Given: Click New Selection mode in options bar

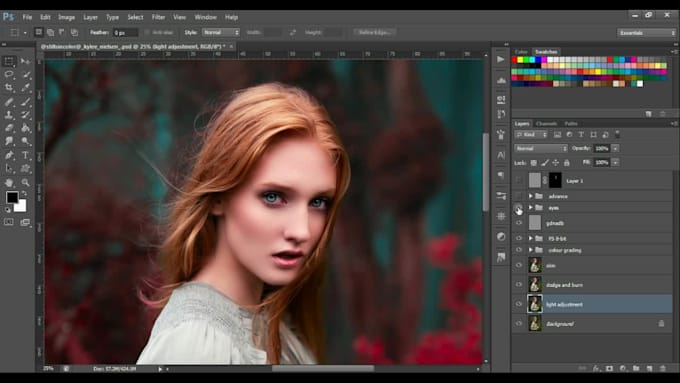Looking at the screenshot, I should [39, 32].
